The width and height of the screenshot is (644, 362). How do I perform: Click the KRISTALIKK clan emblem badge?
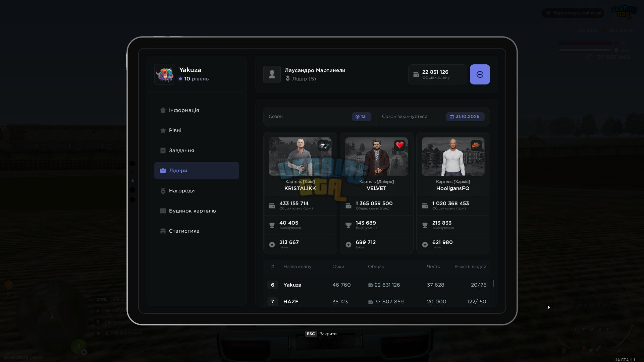tap(323, 145)
